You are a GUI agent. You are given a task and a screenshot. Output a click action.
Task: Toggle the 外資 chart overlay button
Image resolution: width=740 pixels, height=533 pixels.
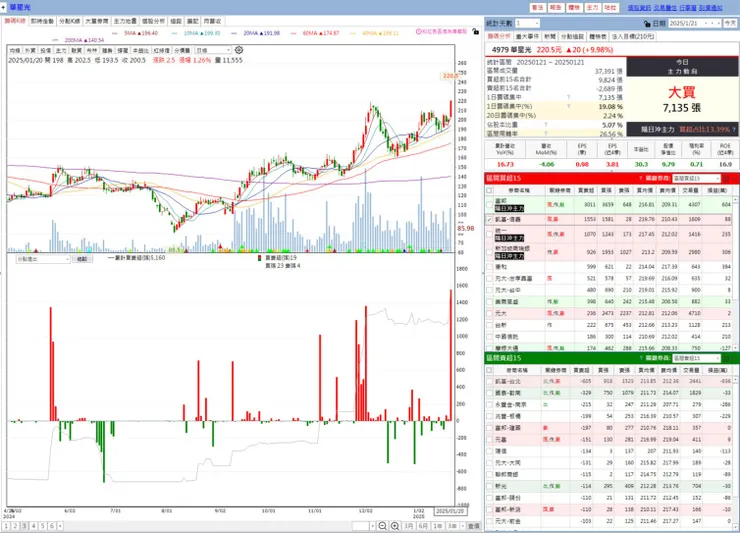[x=30, y=50]
